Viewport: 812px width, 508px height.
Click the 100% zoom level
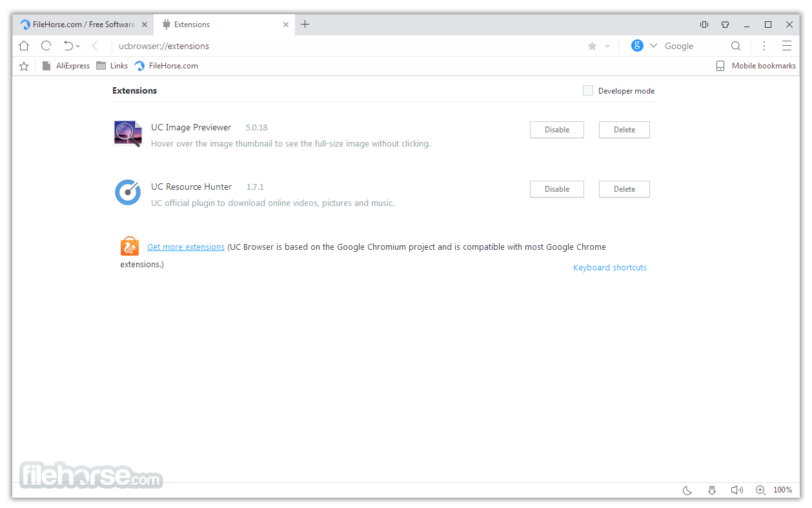(782, 490)
